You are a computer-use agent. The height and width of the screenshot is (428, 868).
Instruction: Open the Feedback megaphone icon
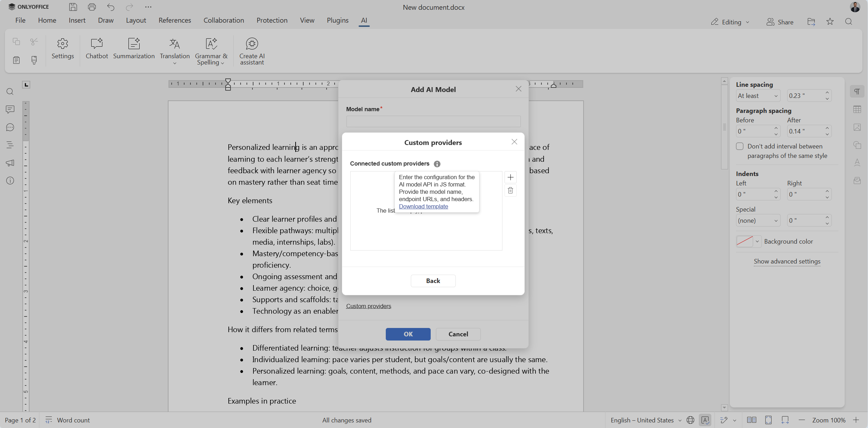pyautogui.click(x=10, y=163)
